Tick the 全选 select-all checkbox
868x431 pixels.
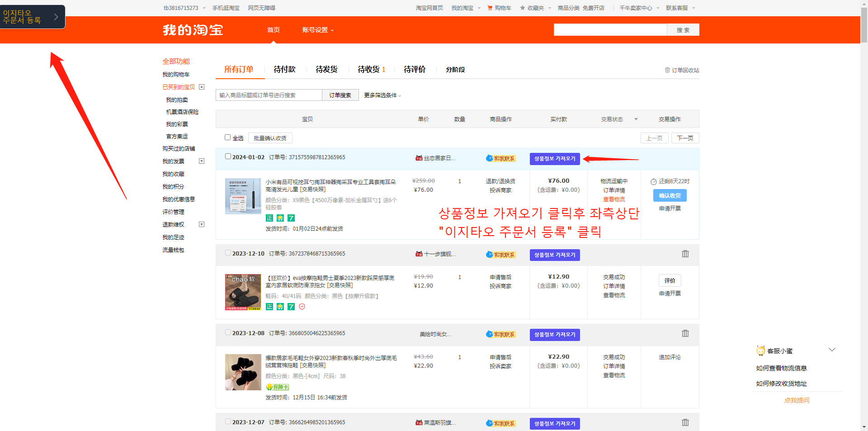[228, 137]
